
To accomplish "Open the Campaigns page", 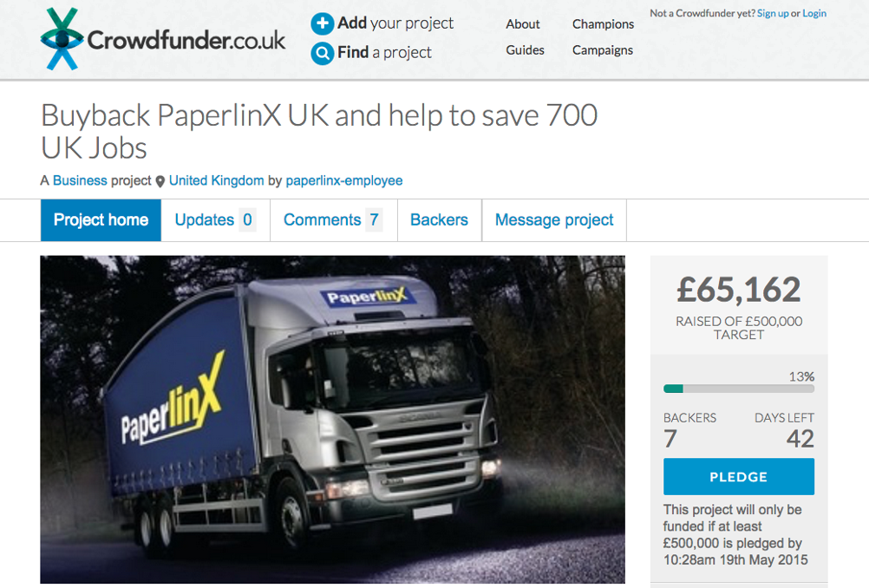I will pos(603,50).
